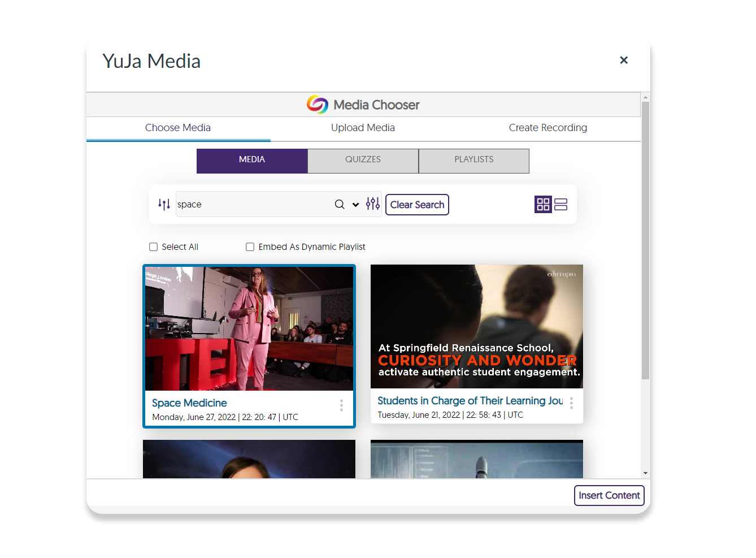Check Embed As Dynamic Playlist

click(250, 246)
